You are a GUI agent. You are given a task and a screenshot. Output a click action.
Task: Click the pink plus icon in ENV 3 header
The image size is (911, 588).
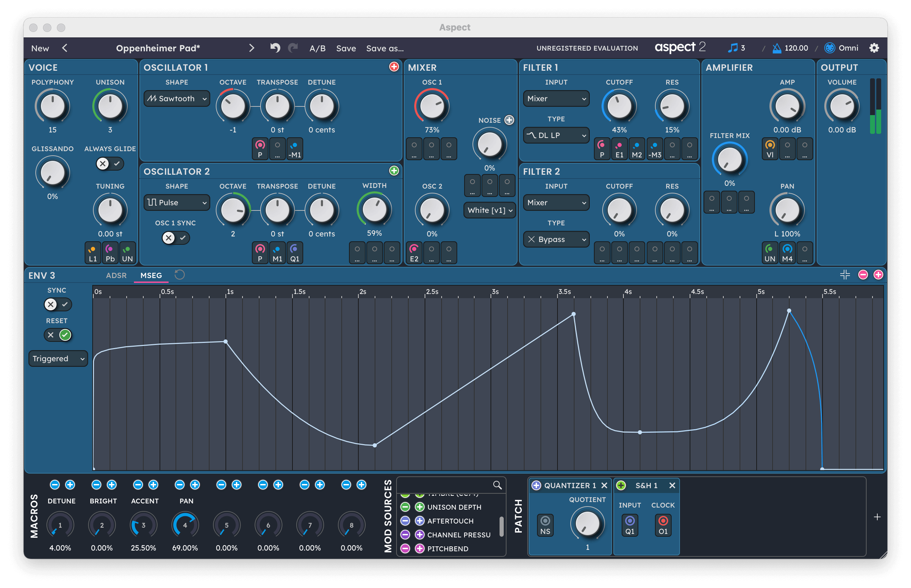(878, 275)
